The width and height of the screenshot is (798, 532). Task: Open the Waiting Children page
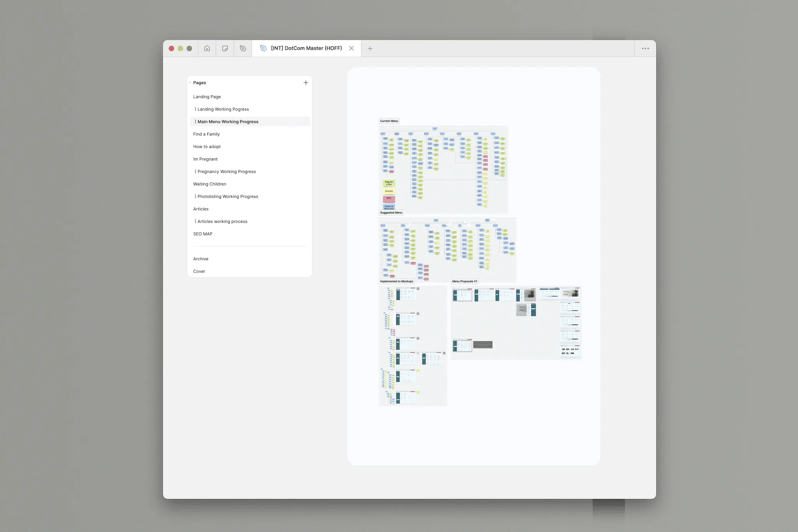pos(210,184)
